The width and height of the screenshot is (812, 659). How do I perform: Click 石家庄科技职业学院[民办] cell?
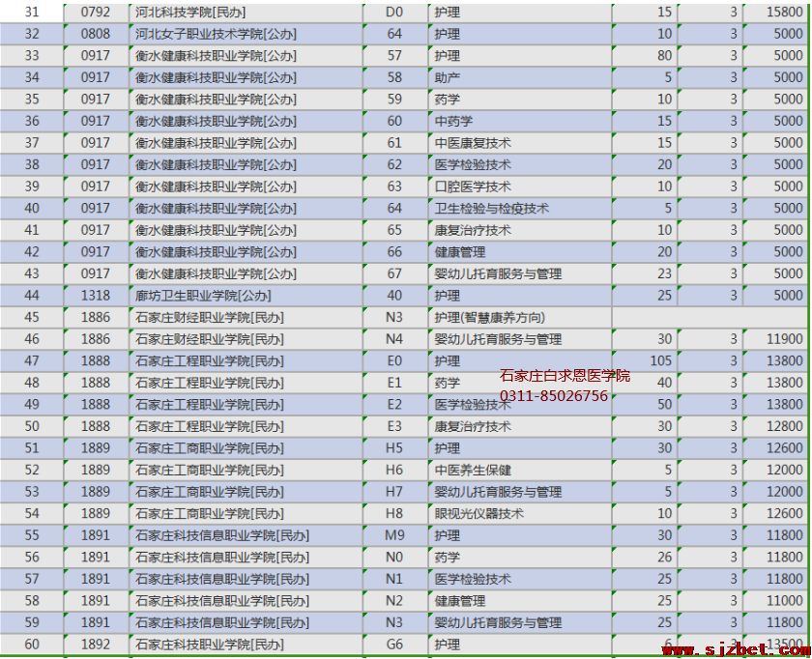[x=246, y=645]
